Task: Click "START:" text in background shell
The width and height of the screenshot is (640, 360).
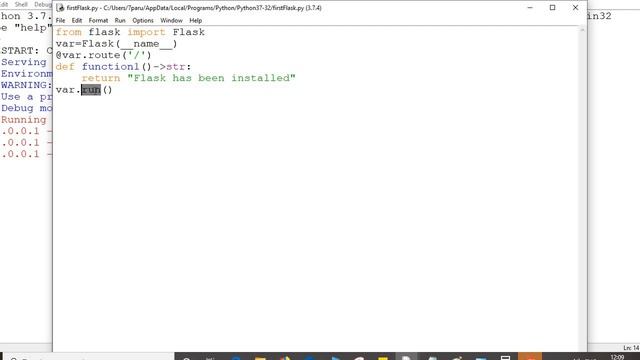Action: pos(20,51)
